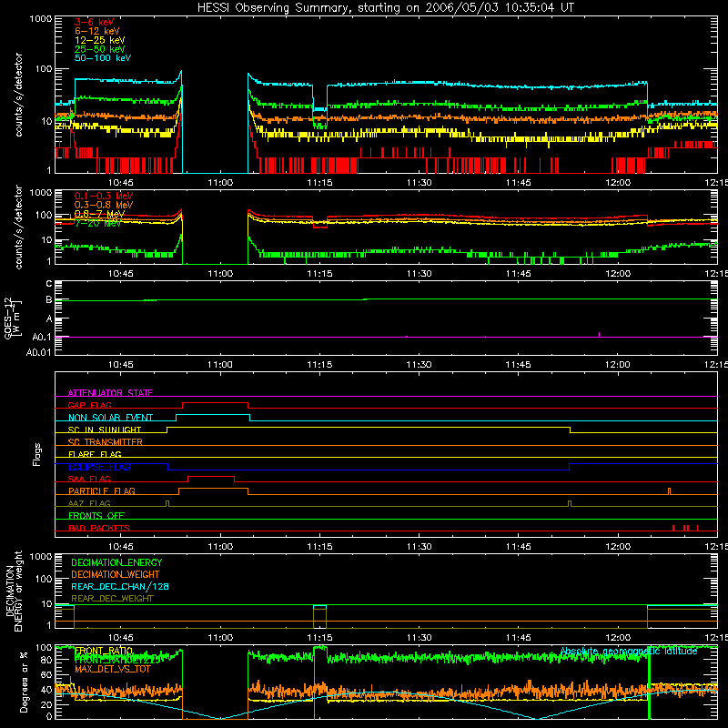Click the 0.1-0.3 MeV legend label

104,196
